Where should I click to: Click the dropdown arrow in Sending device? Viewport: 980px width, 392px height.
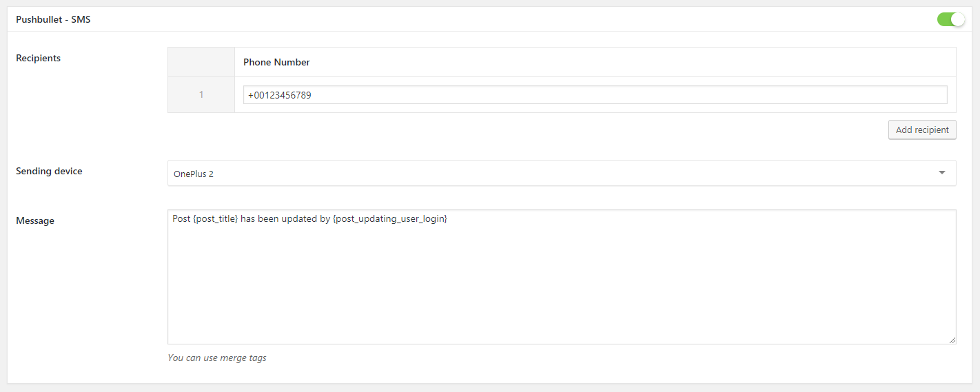click(942, 173)
